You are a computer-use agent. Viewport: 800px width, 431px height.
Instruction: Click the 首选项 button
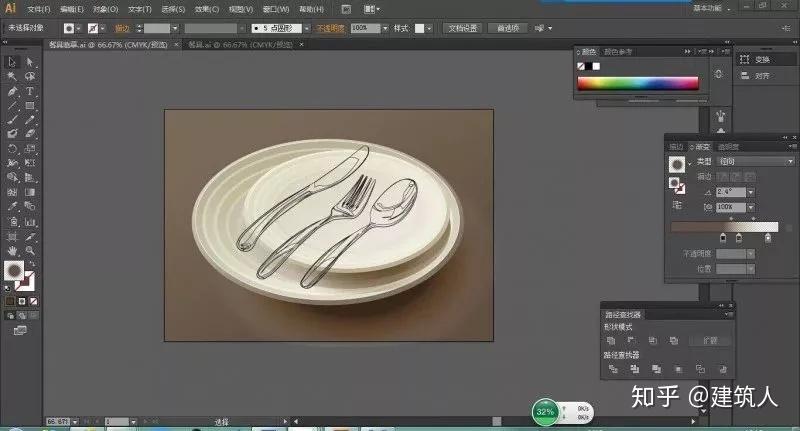point(508,29)
